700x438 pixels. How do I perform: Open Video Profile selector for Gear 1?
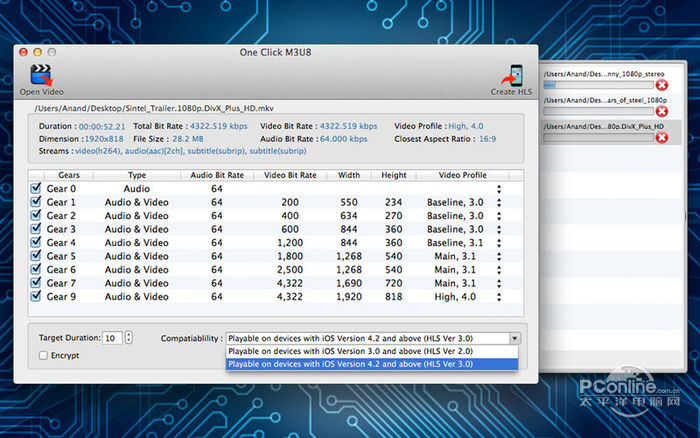pyautogui.click(x=499, y=202)
